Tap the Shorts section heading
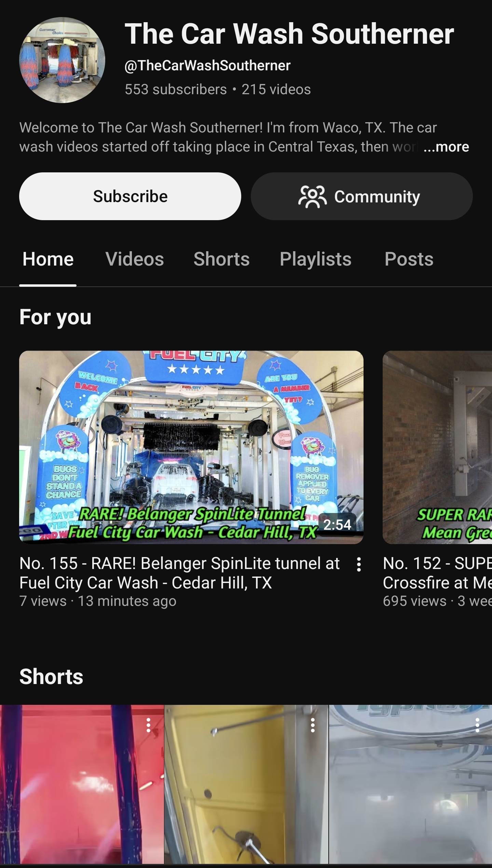This screenshot has height=868, width=492. point(51,677)
